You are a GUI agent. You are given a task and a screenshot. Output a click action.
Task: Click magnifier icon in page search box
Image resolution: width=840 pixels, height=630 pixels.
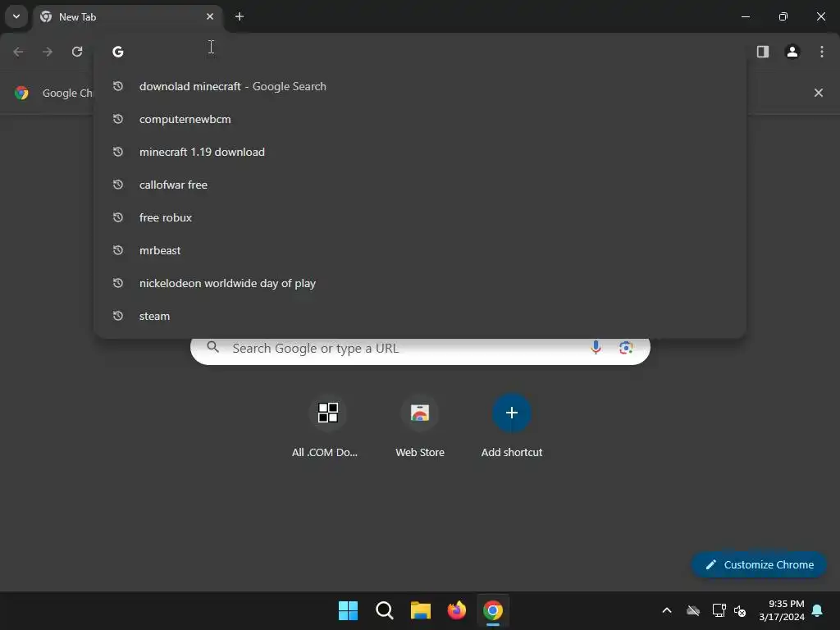pos(212,347)
